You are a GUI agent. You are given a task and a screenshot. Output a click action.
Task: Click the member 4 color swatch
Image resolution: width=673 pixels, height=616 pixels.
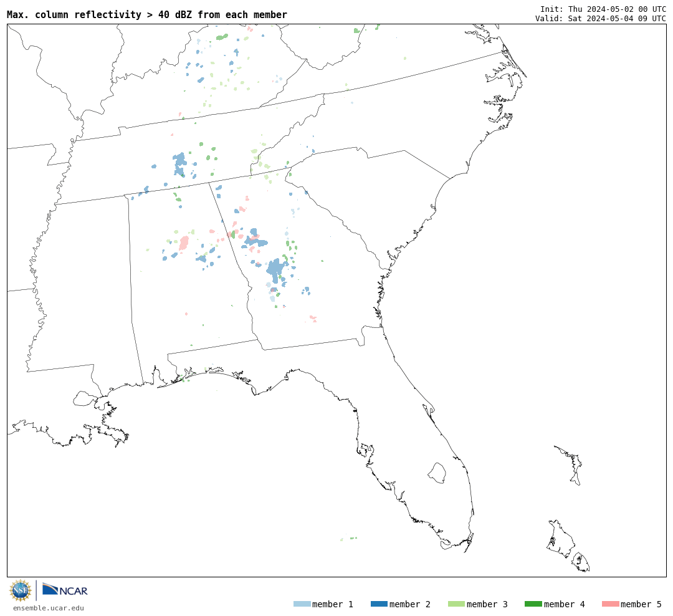[x=533, y=604]
